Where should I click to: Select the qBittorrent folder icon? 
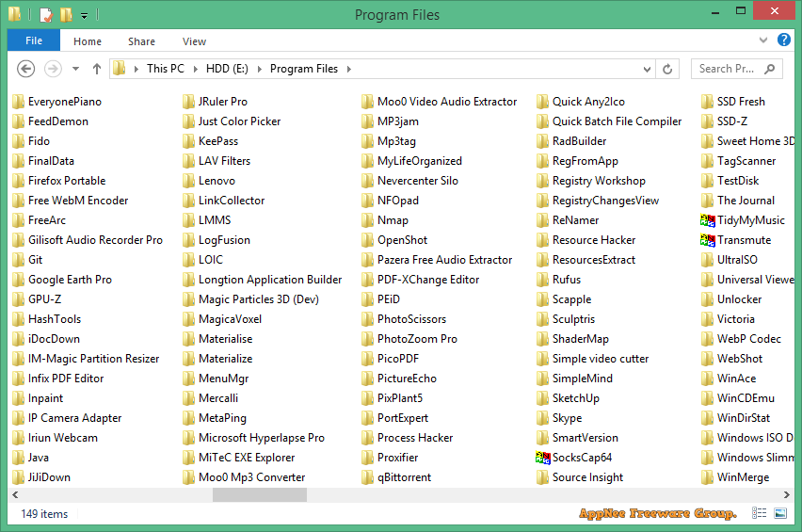(x=367, y=477)
